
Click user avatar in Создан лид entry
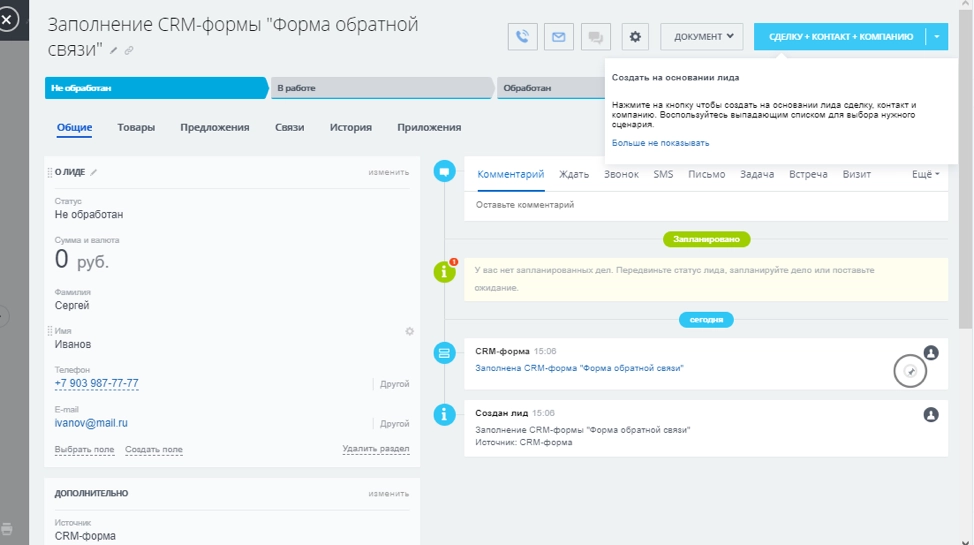coord(931,414)
